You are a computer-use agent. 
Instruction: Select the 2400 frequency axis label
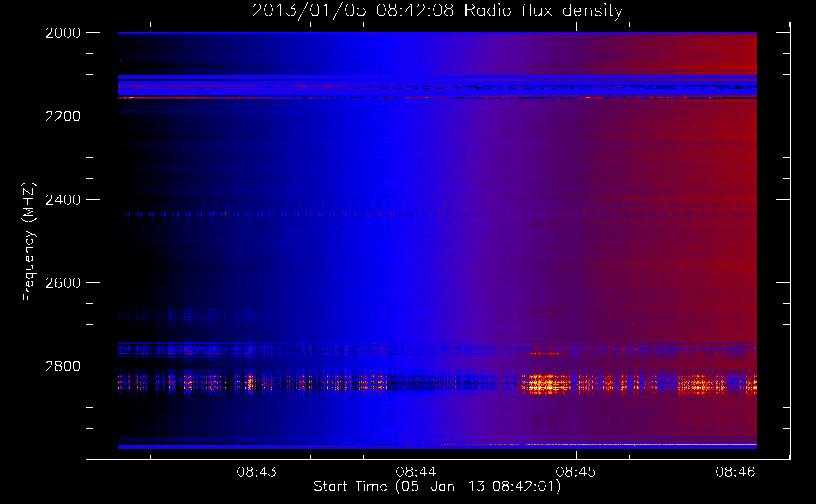(63, 200)
